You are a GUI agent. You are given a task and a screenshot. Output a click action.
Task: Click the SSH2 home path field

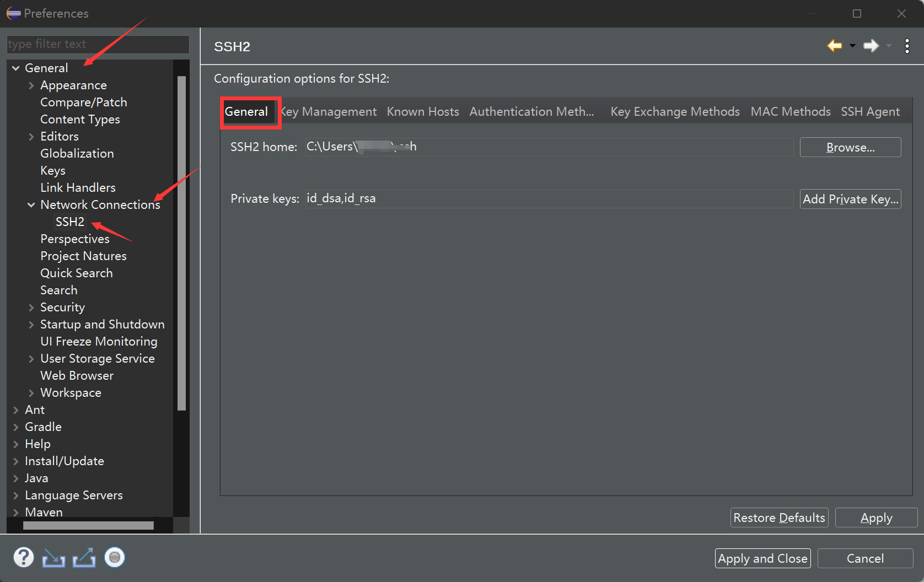click(x=550, y=147)
